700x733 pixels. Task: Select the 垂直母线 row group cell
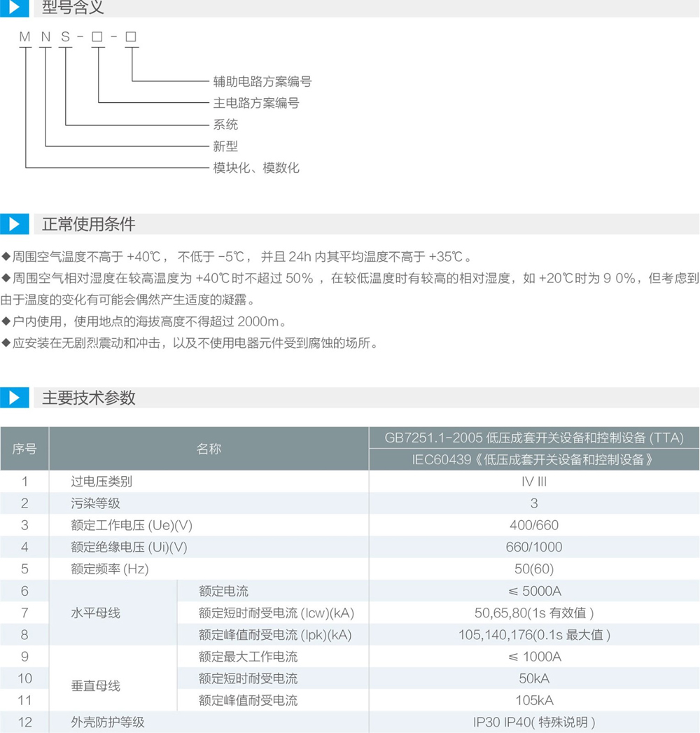pyautogui.click(x=96, y=686)
